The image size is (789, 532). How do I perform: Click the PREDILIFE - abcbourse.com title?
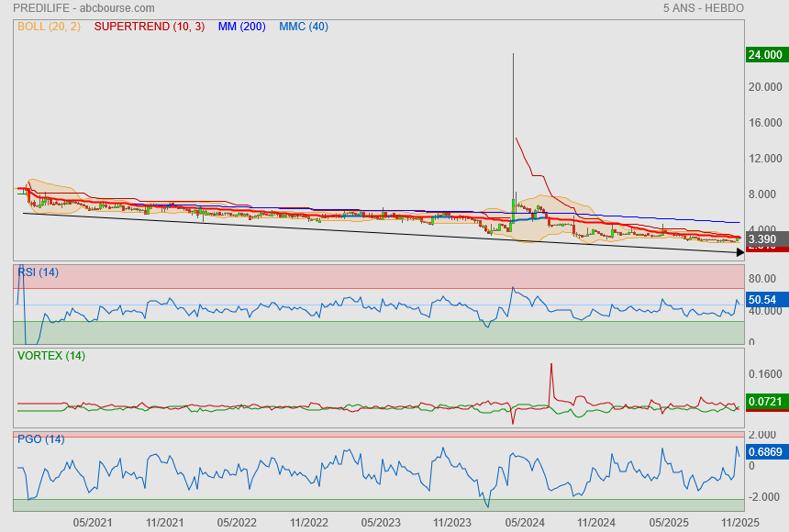(x=83, y=8)
